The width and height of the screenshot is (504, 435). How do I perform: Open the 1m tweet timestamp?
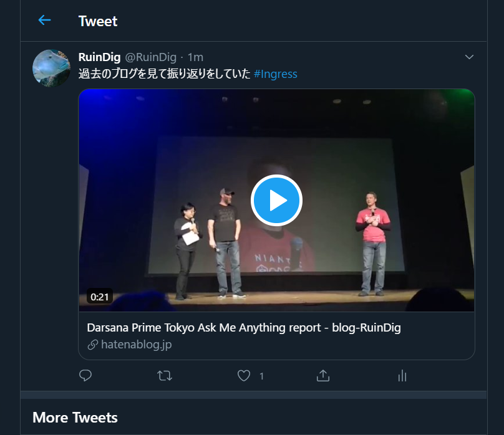(195, 57)
